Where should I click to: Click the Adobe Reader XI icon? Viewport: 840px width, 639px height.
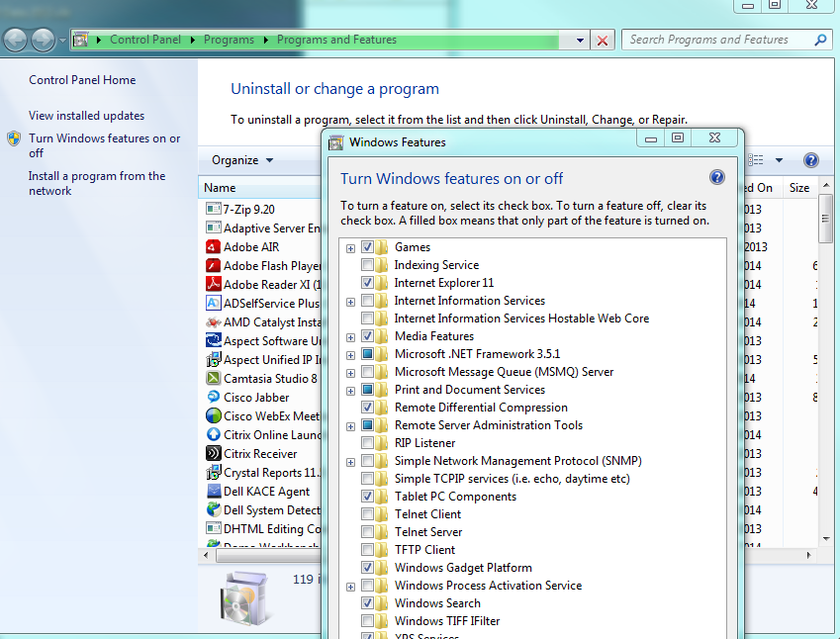(213, 284)
